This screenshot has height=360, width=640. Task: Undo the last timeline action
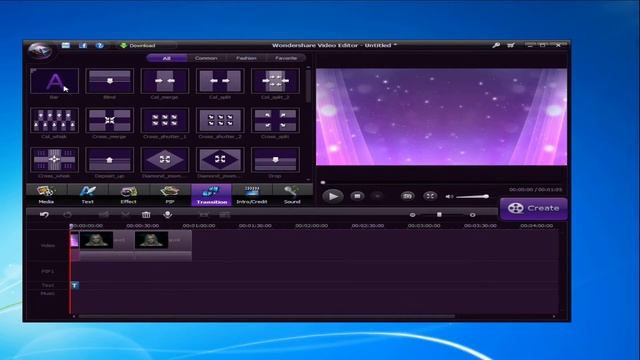[44, 215]
